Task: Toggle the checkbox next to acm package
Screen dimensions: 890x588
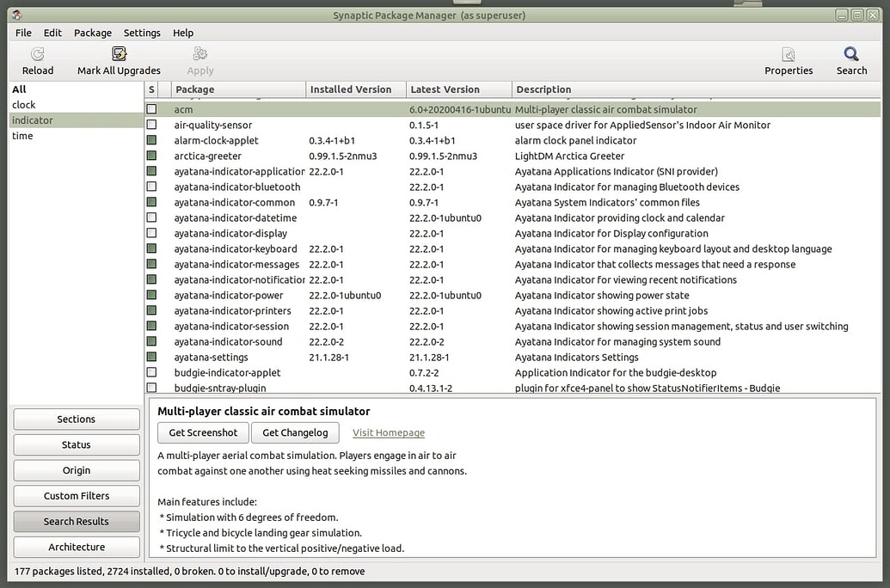Action: pyautogui.click(x=151, y=108)
